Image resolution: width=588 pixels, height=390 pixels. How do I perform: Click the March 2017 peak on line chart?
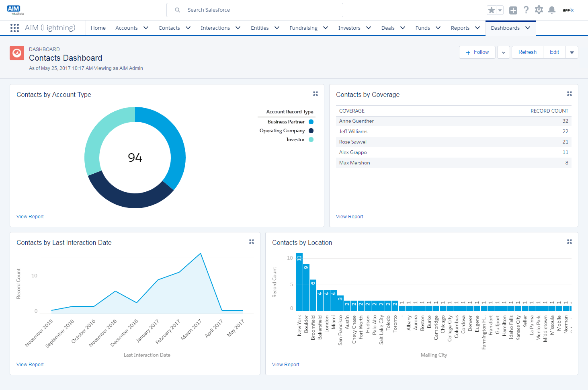click(201, 253)
